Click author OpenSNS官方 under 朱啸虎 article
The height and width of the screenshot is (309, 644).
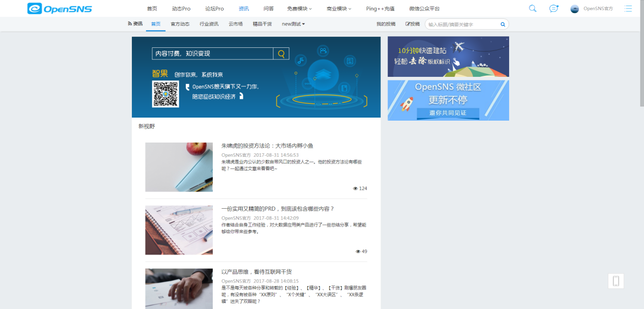point(236,155)
